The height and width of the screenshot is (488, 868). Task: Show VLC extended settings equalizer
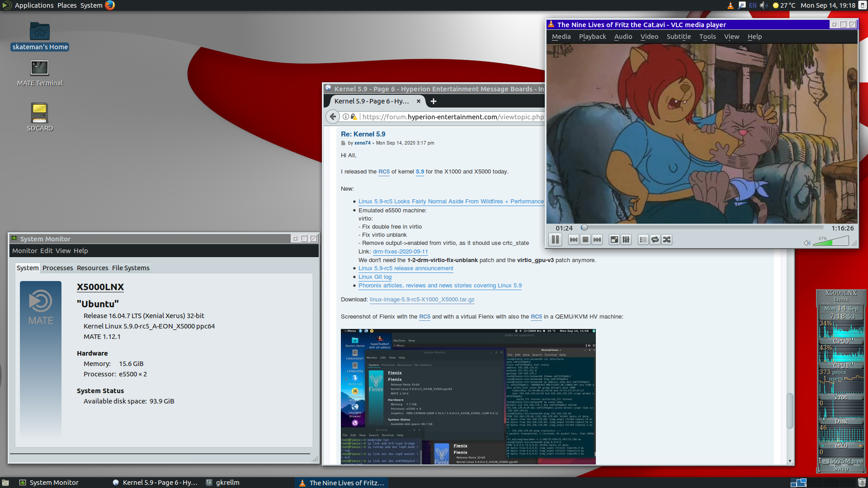pyautogui.click(x=626, y=240)
